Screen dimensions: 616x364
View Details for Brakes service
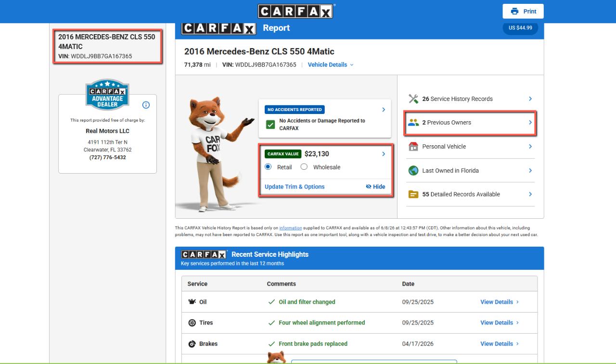(500, 344)
